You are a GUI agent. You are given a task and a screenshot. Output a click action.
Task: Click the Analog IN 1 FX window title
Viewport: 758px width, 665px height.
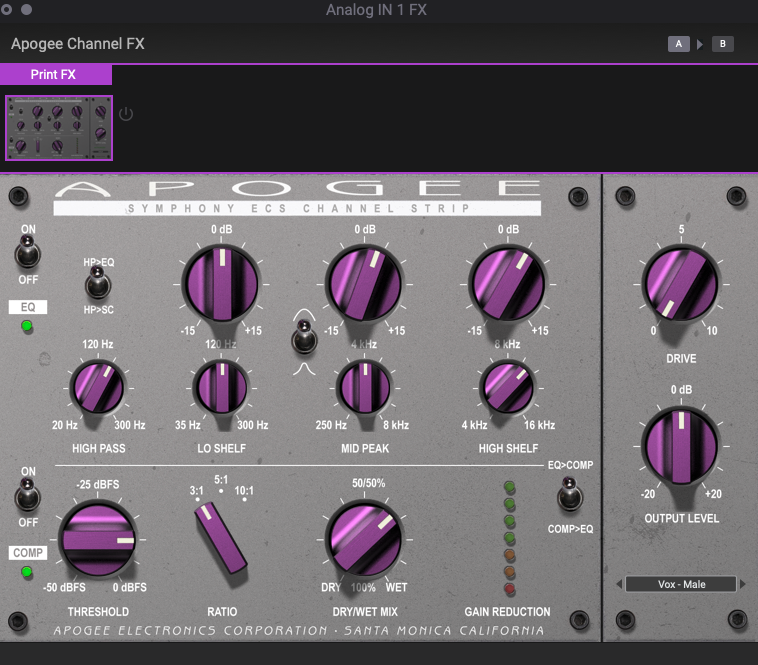(x=376, y=10)
